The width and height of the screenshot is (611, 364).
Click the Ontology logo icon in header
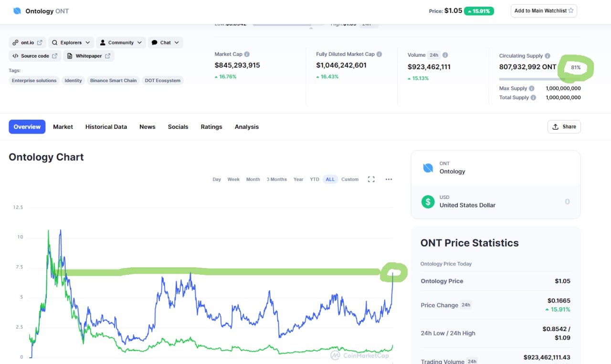[x=17, y=10]
